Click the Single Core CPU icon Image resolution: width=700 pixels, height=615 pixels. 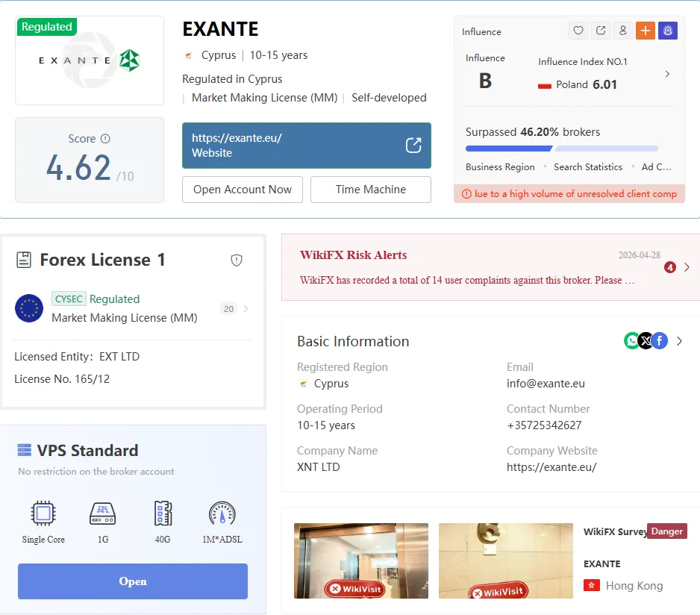click(43, 513)
